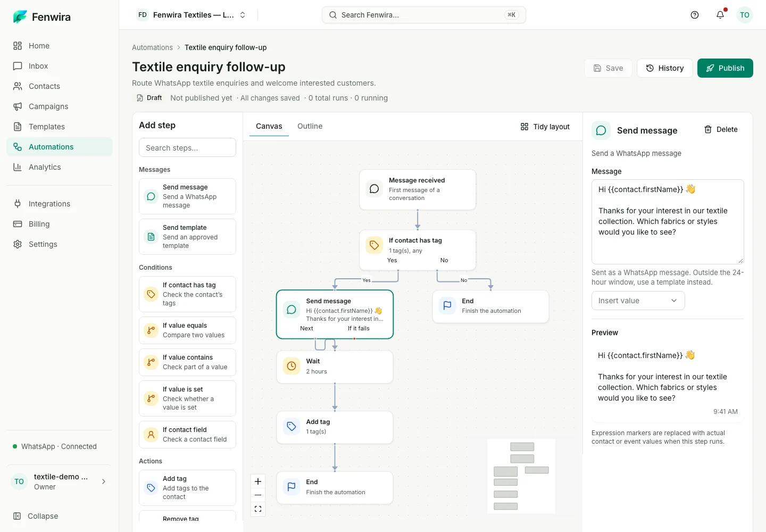Switch to the Outline tab

310,126
